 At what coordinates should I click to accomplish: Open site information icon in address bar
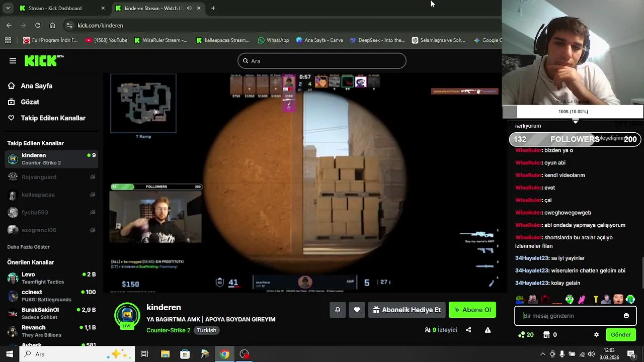pos(69,25)
